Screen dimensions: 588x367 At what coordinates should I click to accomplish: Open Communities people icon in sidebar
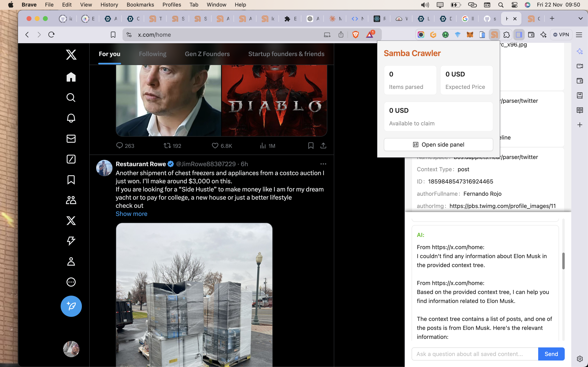(71, 200)
